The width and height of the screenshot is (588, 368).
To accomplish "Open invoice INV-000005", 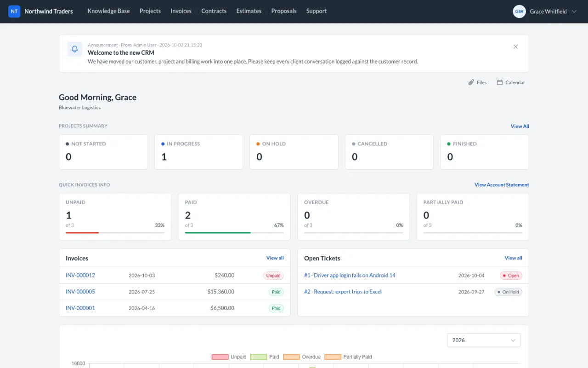I will pyautogui.click(x=80, y=292).
